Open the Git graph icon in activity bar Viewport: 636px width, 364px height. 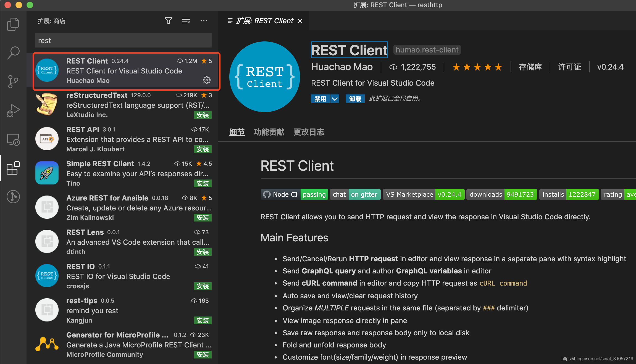(x=13, y=197)
